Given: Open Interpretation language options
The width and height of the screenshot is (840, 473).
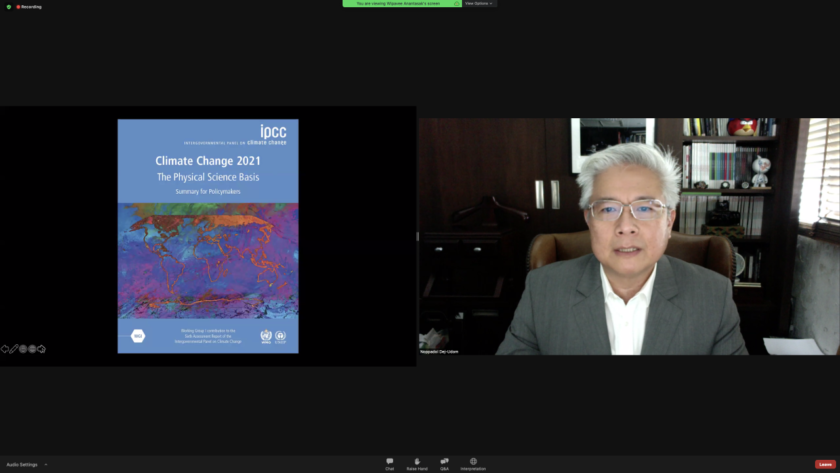Looking at the screenshot, I should click(473, 463).
